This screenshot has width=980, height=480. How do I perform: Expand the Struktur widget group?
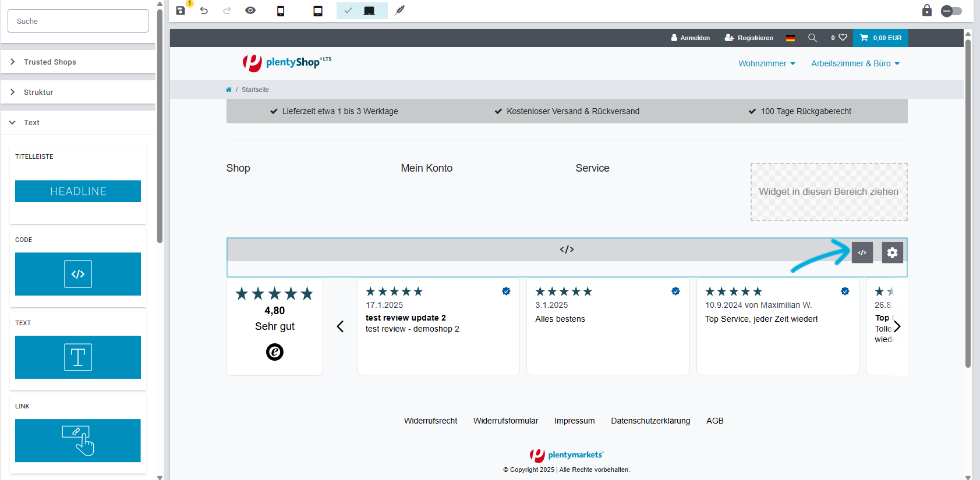(x=78, y=92)
